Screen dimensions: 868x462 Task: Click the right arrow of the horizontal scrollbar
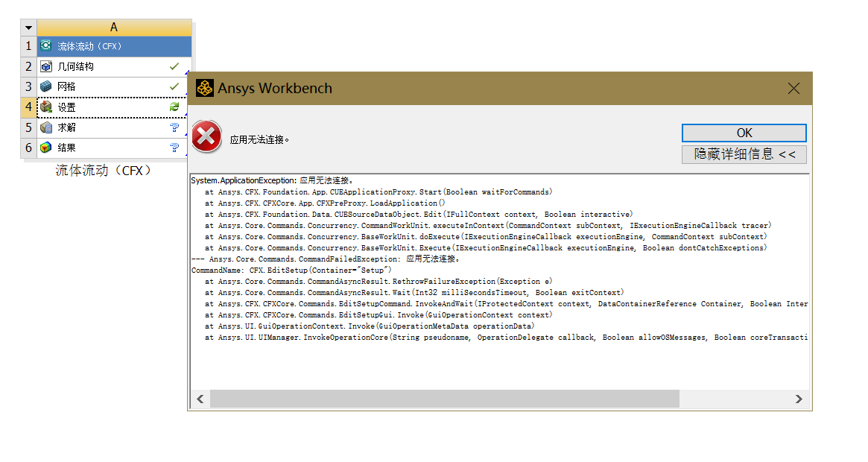click(x=798, y=399)
